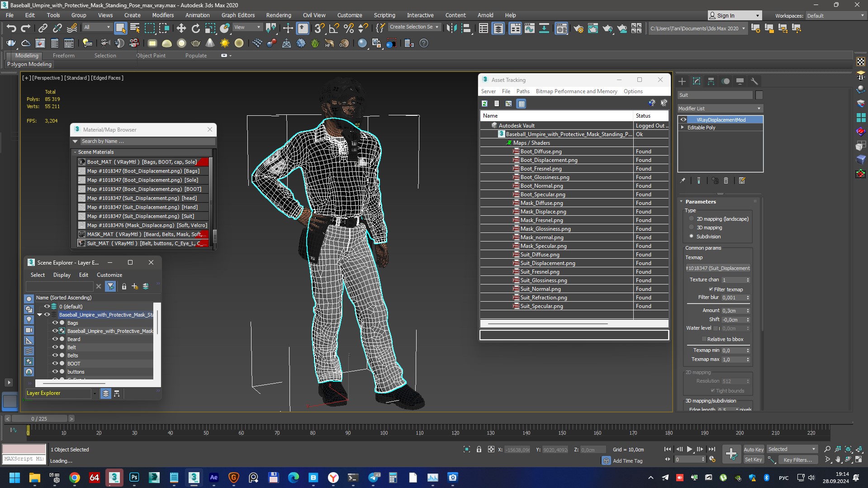
Task: Open the Workspaces Default dropdown
Action: pyautogui.click(x=835, y=15)
